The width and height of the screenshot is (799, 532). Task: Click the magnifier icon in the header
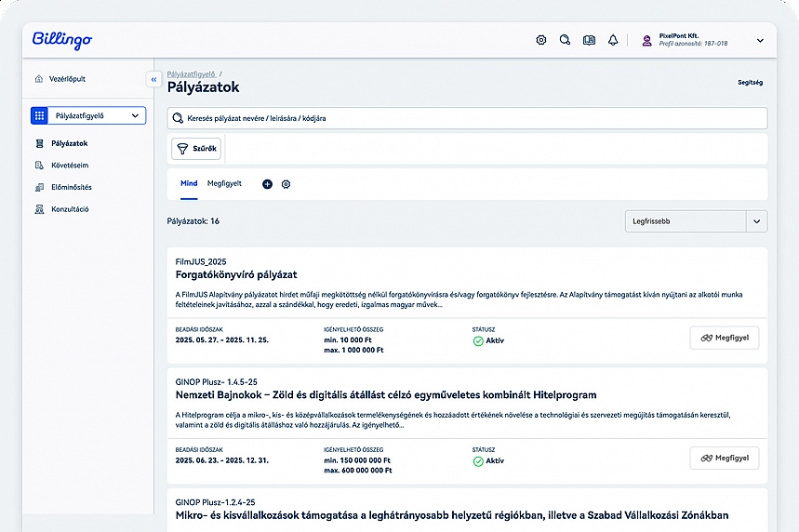(565, 40)
